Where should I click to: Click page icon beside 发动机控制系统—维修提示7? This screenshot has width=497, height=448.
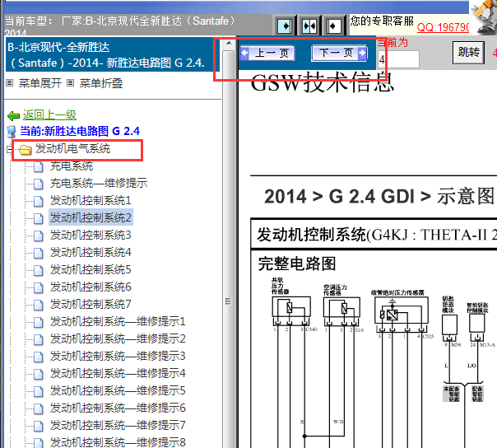39,426
